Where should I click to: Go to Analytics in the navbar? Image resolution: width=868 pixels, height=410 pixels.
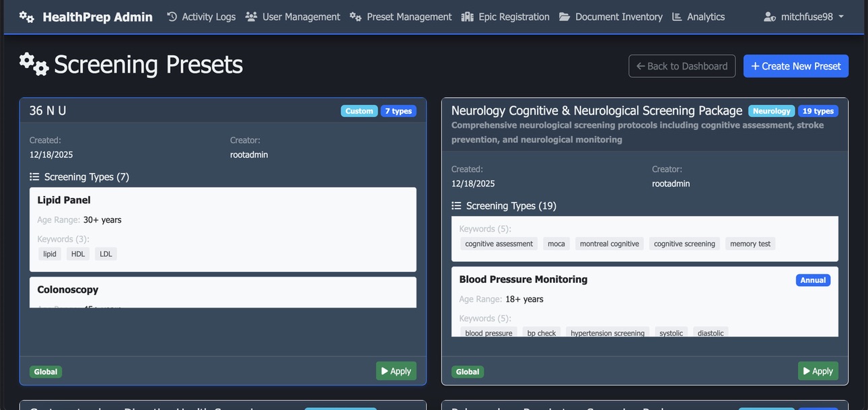tap(705, 17)
